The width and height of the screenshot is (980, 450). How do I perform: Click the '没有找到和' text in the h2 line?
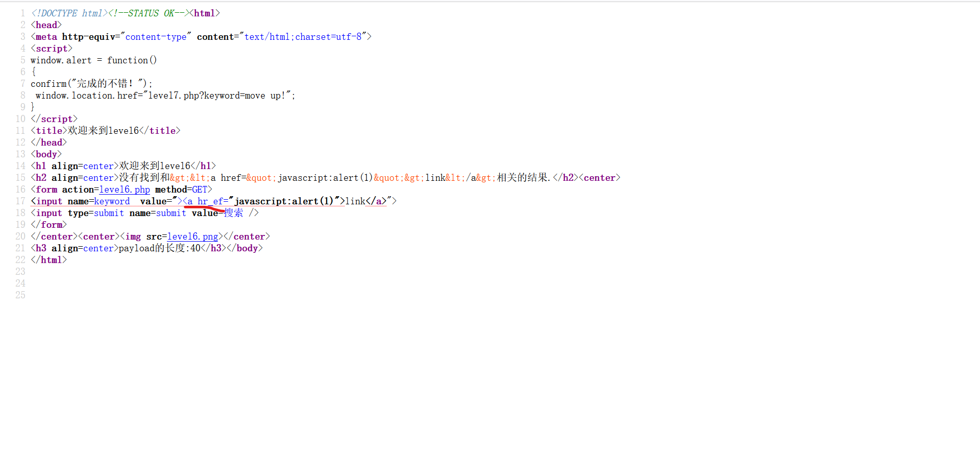(x=144, y=178)
